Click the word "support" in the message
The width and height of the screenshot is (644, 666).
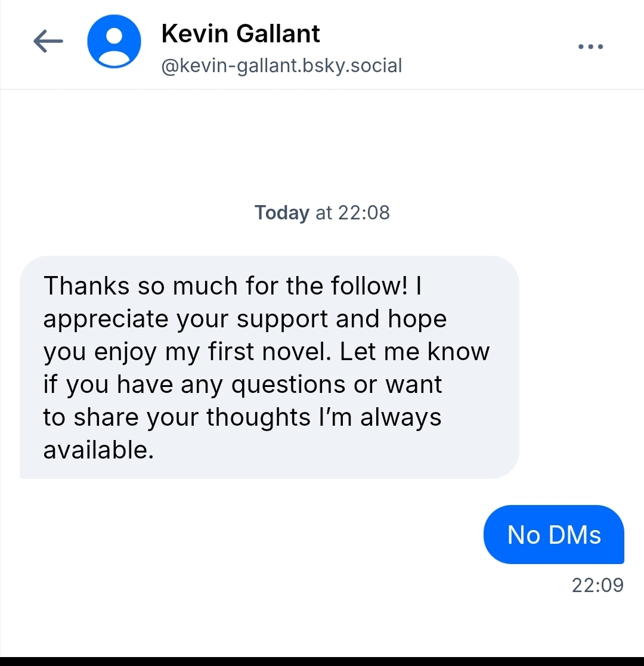(283, 318)
